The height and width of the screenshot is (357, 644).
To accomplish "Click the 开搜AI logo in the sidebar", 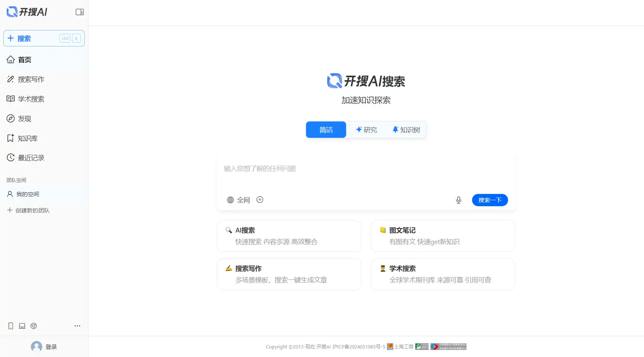I will (x=27, y=12).
